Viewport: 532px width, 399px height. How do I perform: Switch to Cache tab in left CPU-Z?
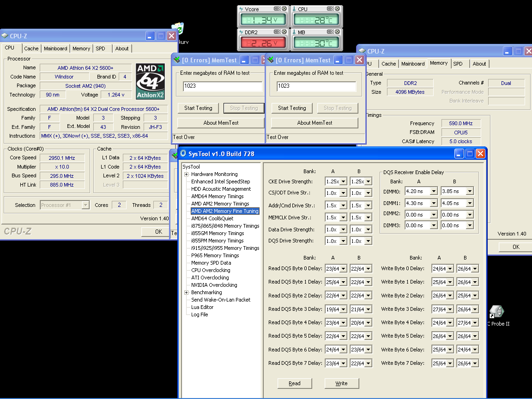(x=31, y=48)
